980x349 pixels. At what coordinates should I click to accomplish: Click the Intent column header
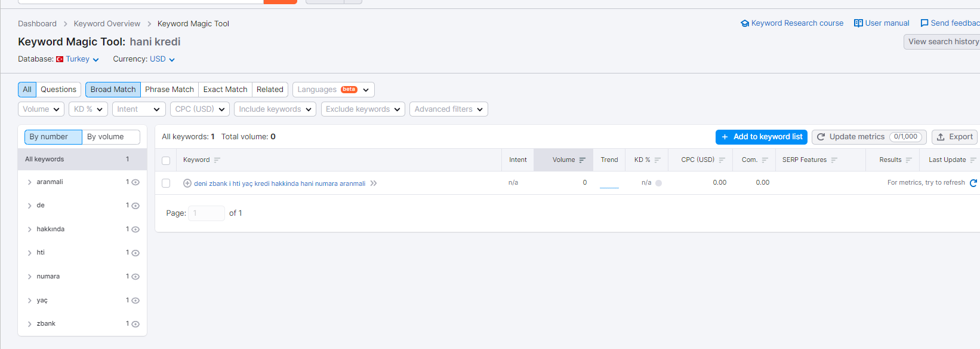coord(518,160)
